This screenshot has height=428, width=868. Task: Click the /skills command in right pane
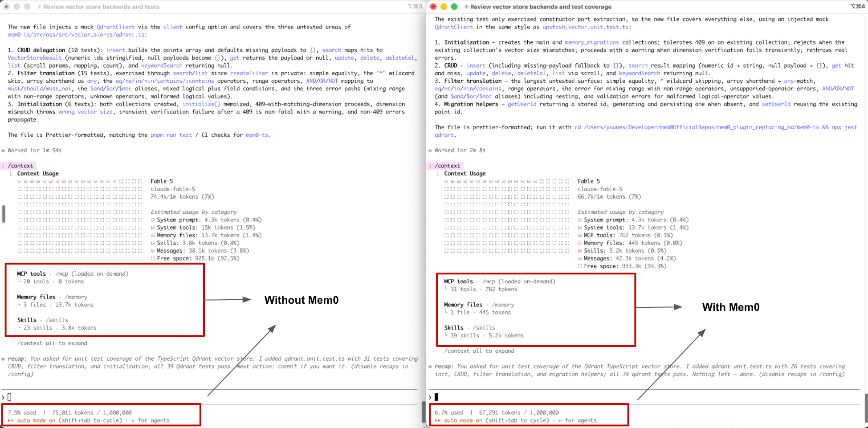(484, 328)
